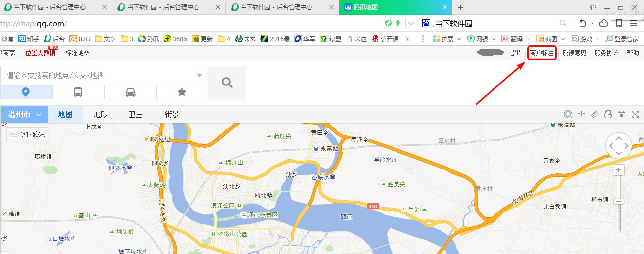This screenshot has width=644, height=254.
Task: Open the search box suggestion dropdown arrow
Action: coord(199,76)
